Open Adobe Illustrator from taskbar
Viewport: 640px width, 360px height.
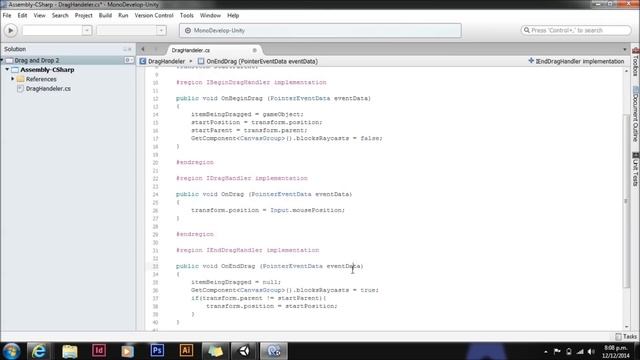186,351
